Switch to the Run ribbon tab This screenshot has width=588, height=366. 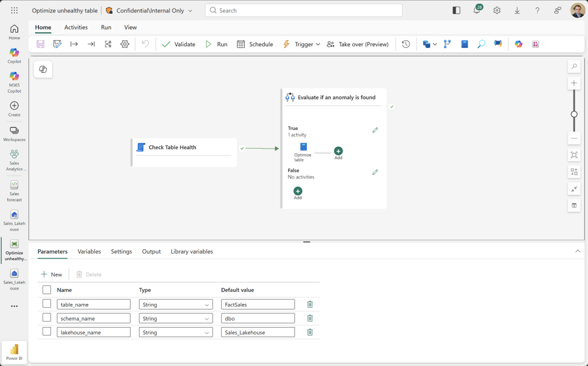106,27
